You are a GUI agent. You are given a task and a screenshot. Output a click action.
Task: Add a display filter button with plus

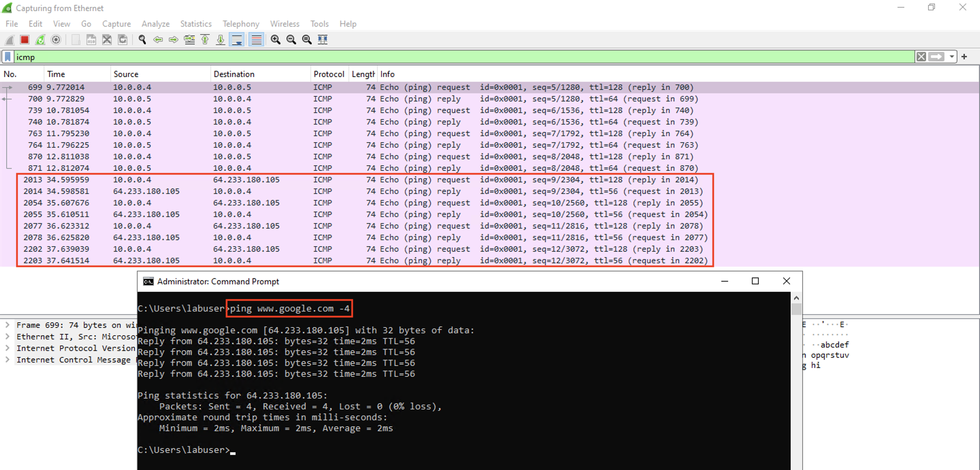(964, 57)
